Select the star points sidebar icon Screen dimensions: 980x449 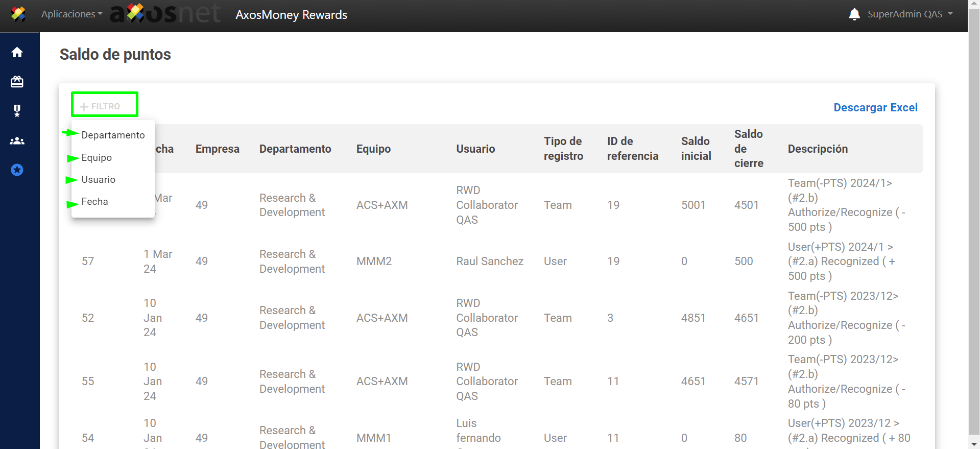tap(17, 170)
